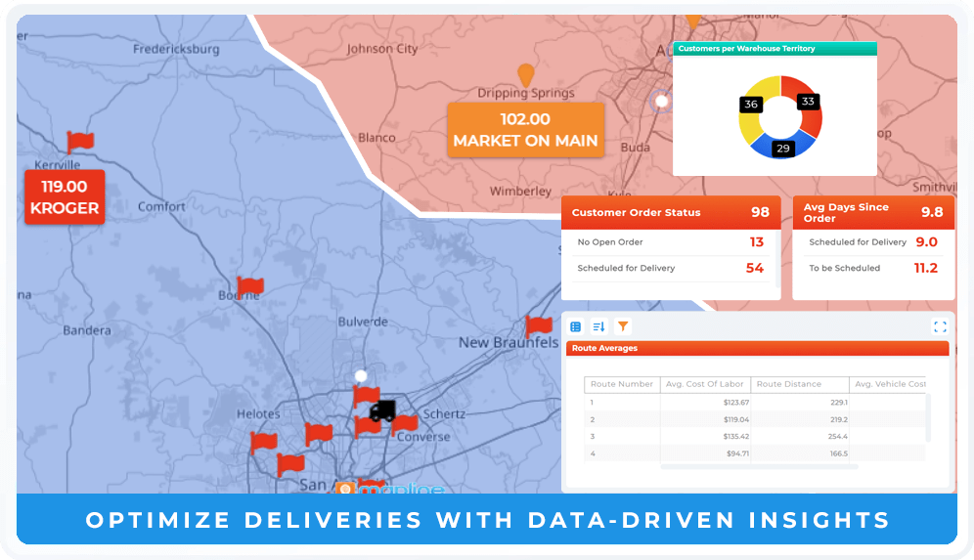Click the $123.67 labor cost cell
The width and height of the screenshot is (974, 560).
pyautogui.click(x=705, y=403)
